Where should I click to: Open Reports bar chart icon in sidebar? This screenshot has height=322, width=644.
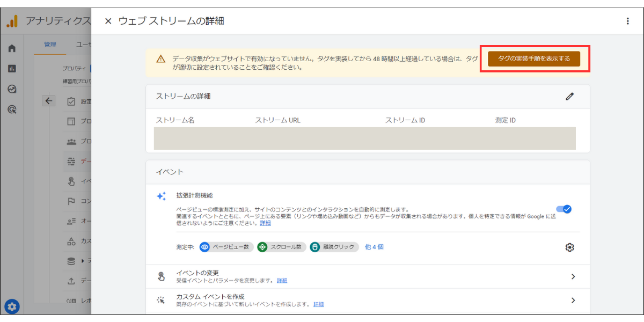[x=12, y=69]
